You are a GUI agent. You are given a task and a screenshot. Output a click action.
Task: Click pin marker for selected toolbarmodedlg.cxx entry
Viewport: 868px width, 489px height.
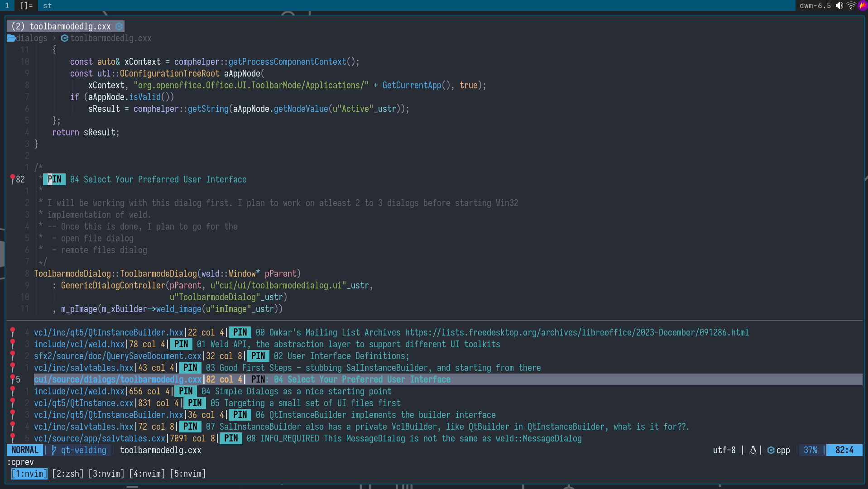tap(13, 379)
